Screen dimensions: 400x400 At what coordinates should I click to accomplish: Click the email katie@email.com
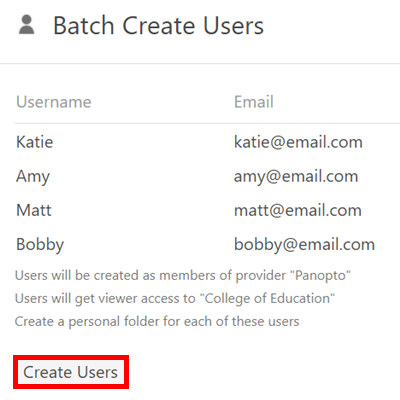tap(298, 142)
